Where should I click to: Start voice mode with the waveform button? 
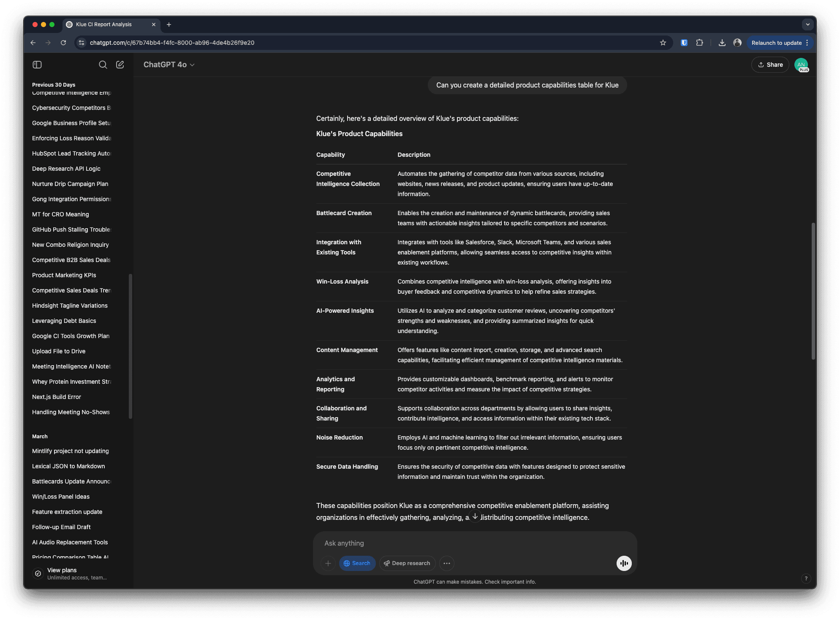pos(624,563)
